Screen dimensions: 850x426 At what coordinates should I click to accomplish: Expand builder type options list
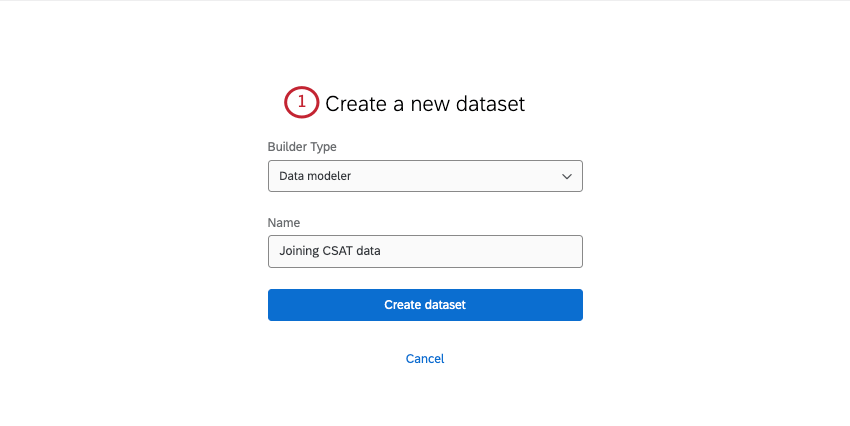[x=425, y=176]
